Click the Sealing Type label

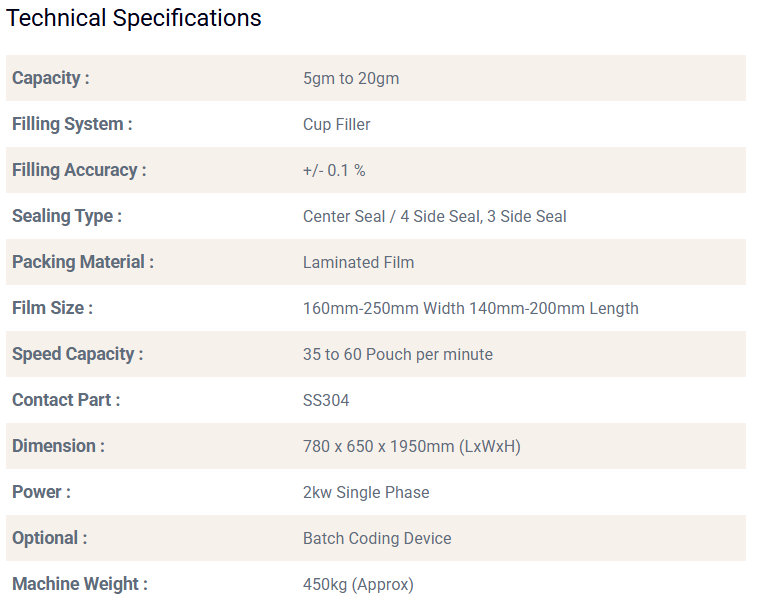(67, 216)
